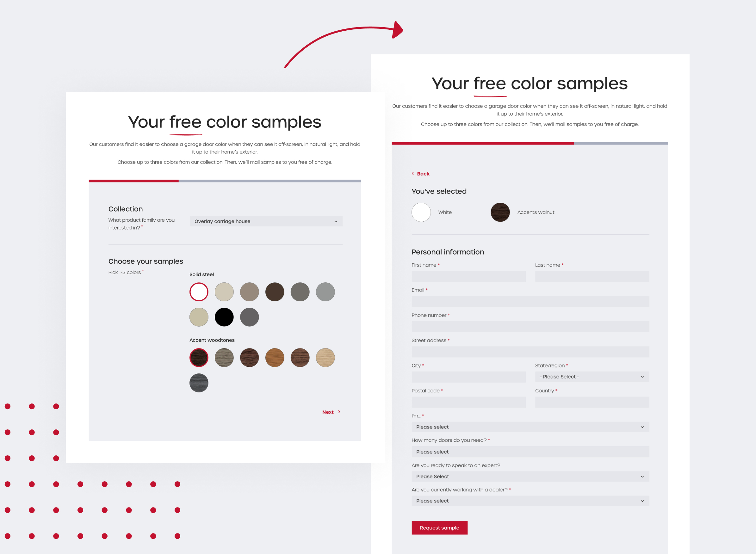Open the I'm... dropdown

pyautogui.click(x=530, y=427)
